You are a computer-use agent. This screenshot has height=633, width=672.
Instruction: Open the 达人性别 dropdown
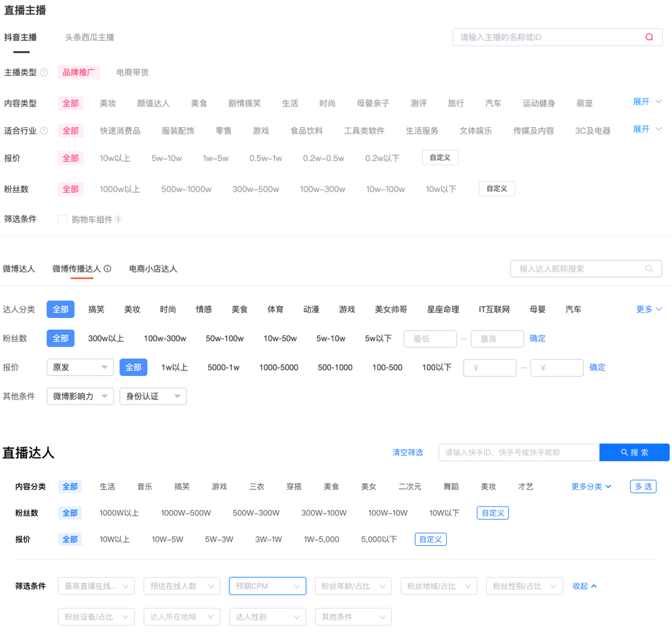268,617
